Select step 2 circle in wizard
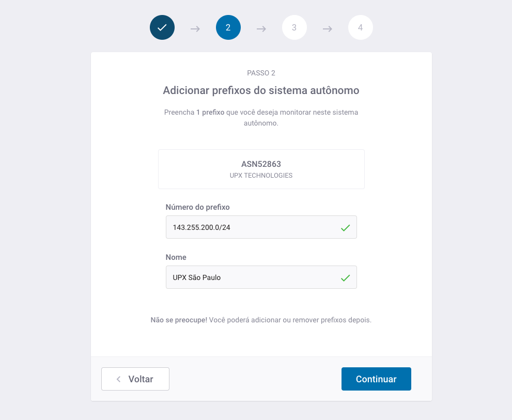 point(228,27)
